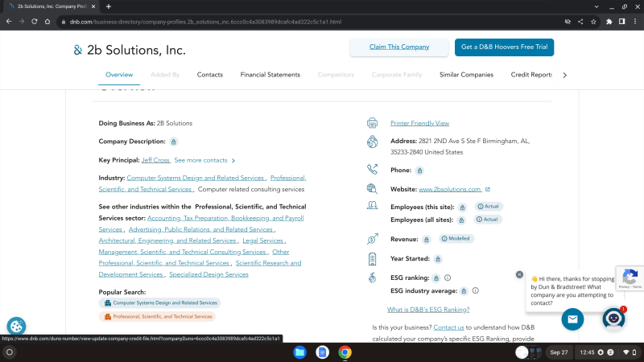Close the chat greeting popup
The image size is (644, 362).
coord(519,274)
